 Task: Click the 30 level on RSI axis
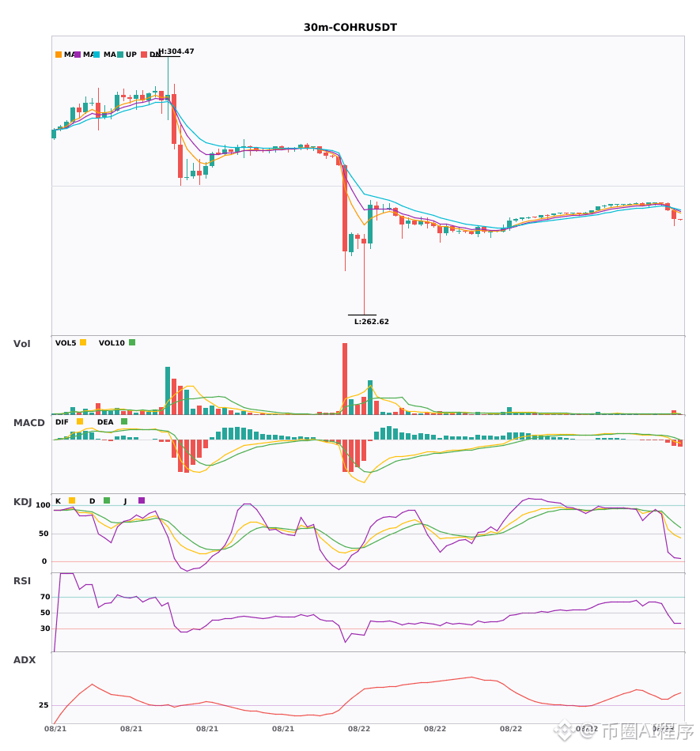[45, 628]
